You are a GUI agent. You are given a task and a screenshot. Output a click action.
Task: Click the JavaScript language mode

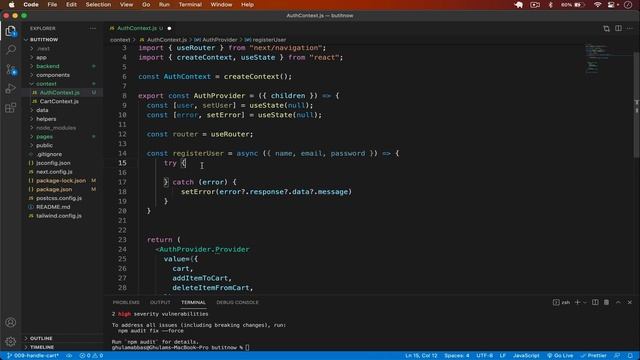coord(526,356)
